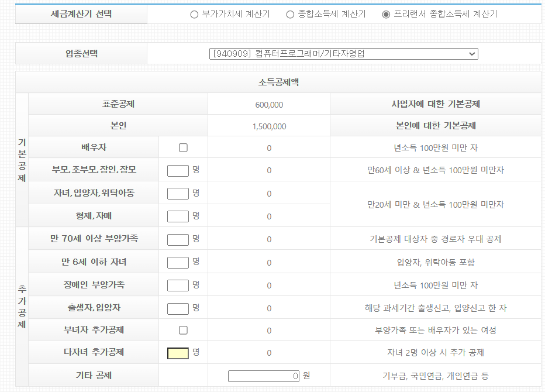Click 만60세 이상 & 년소득 100만원 미만자 text

coord(436,170)
